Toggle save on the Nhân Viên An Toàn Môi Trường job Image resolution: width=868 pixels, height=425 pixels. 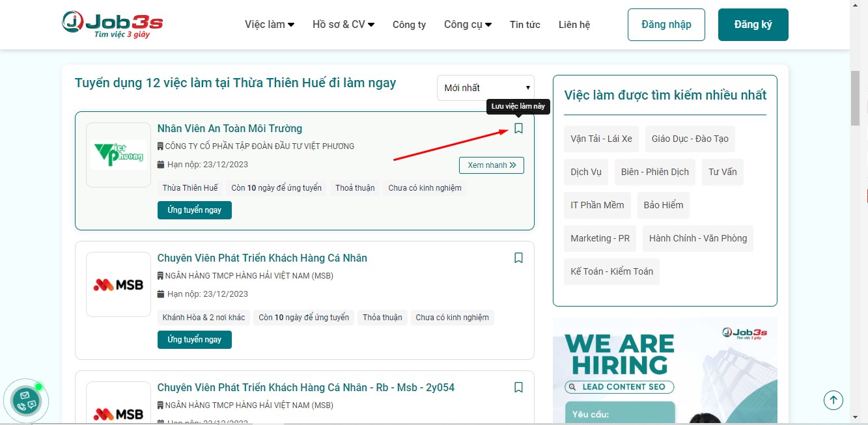[518, 128]
